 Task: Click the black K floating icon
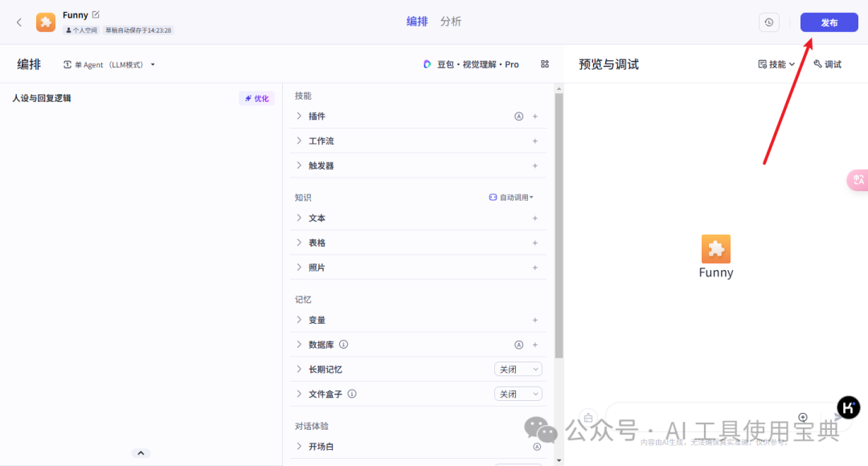point(848,408)
